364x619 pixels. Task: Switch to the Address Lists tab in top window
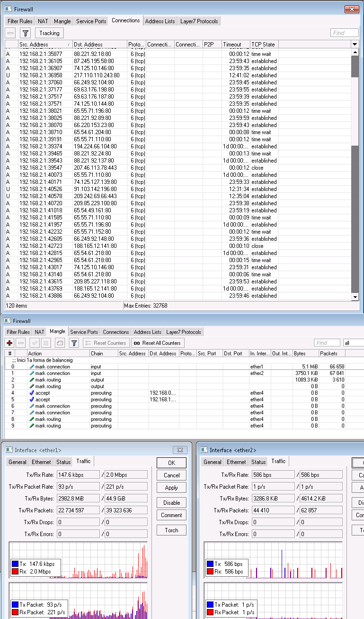160,21
